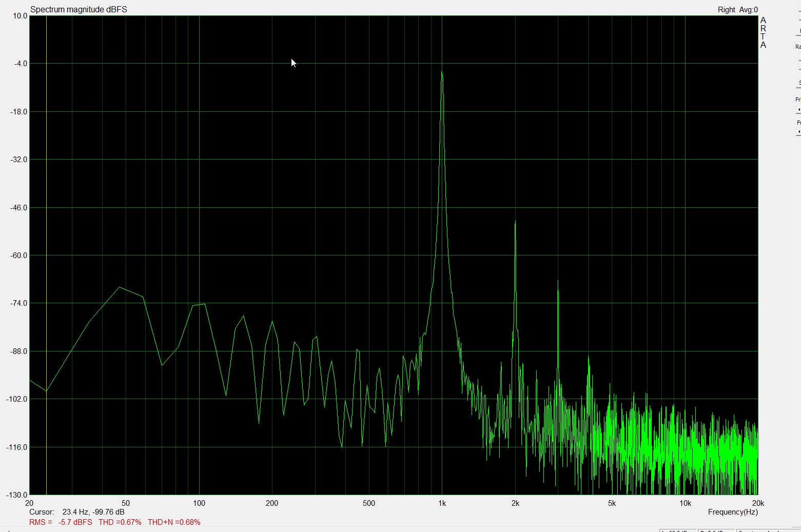Click the 'THD+N =0.68%' readout
This screenshot has height=532, width=801.
click(x=174, y=522)
